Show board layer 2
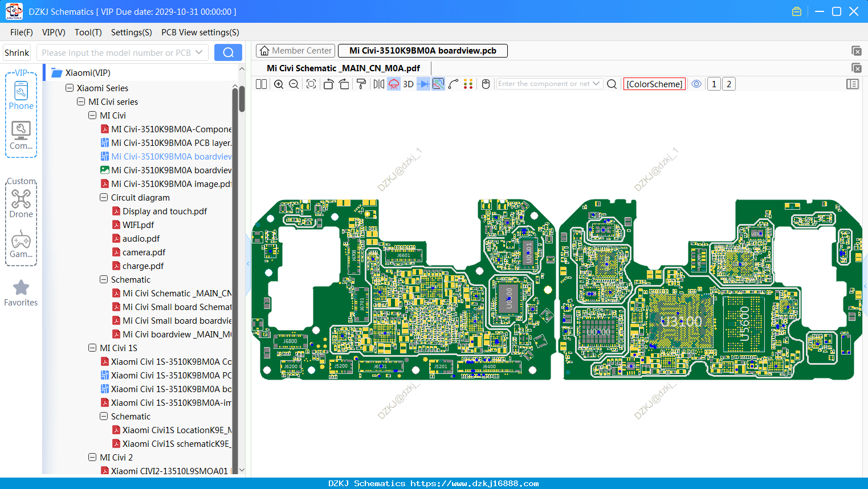The height and width of the screenshot is (489, 868). pos(728,84)
